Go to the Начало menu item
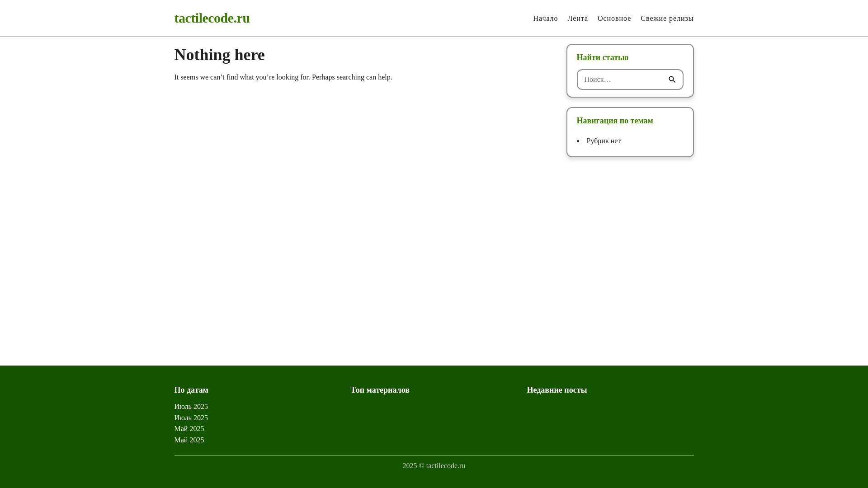This screenshot has width=868, height=488. coord(545,19)
